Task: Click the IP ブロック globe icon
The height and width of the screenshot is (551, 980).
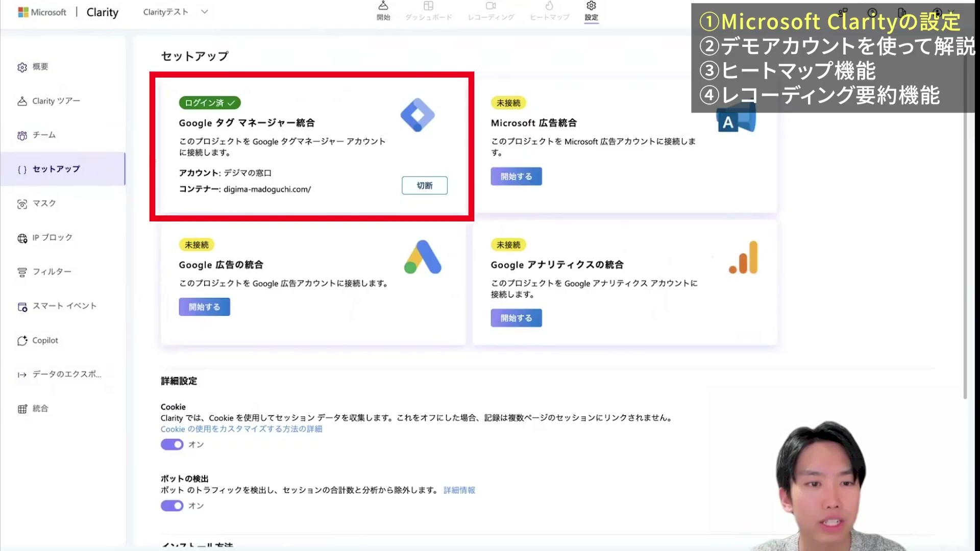Action: 22,238
